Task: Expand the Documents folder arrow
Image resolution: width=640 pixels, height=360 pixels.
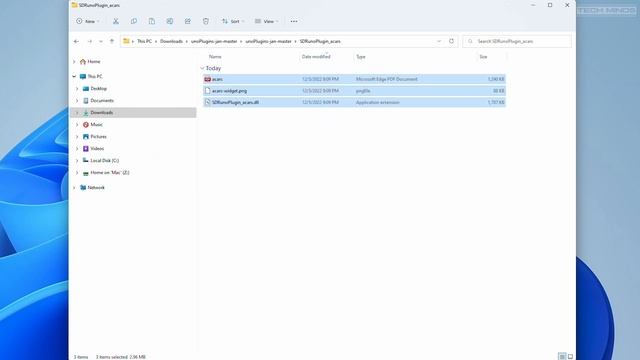Action: [77, 100]
